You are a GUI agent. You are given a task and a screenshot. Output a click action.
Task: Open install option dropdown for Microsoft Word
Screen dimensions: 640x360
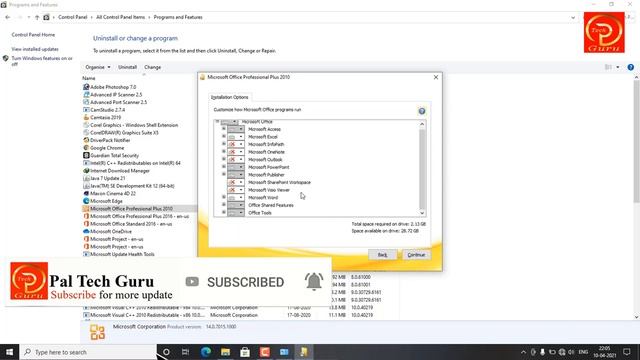236,198
